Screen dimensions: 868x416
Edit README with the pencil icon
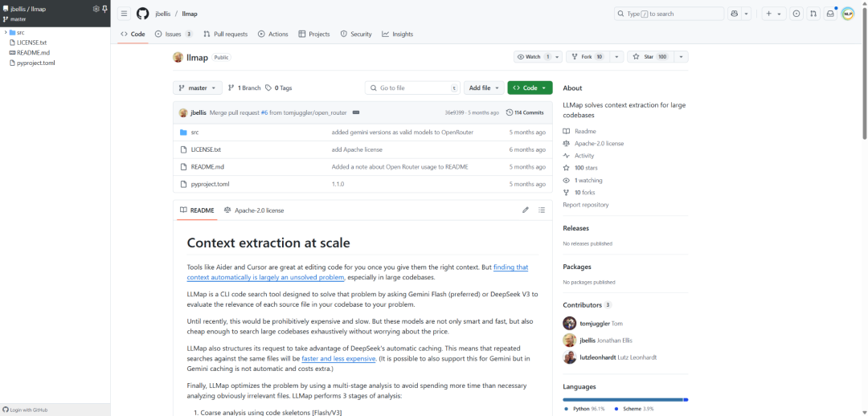[526, 210]
